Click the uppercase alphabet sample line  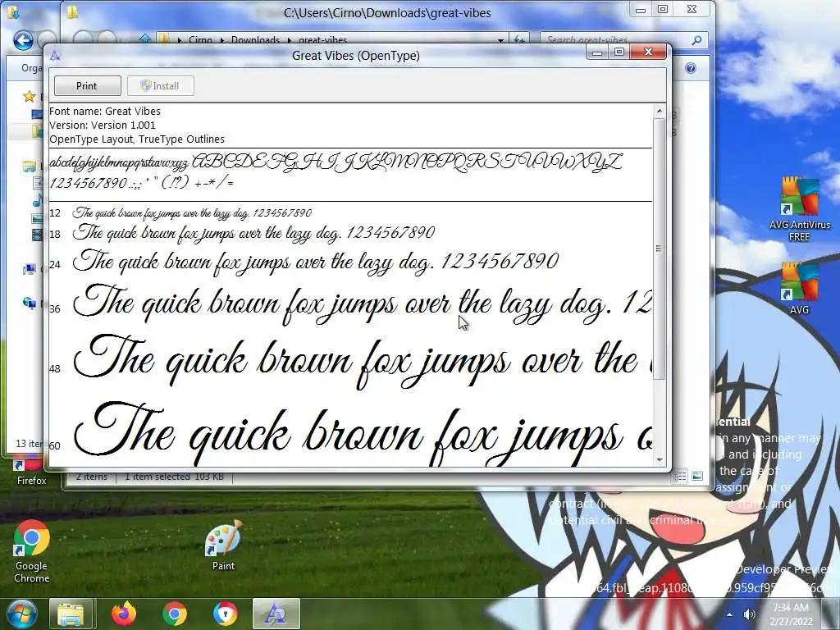click(x=407, y=162)
